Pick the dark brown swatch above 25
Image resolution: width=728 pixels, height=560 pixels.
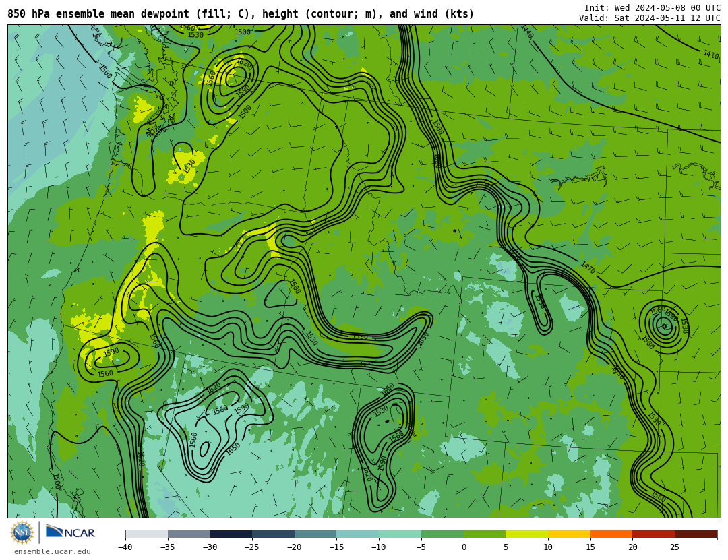coord(696,534)
